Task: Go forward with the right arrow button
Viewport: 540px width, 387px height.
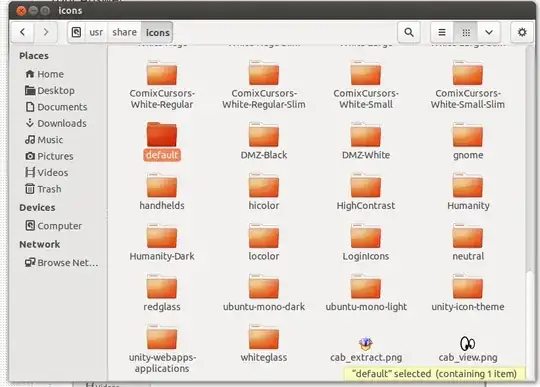Action: tap(45, 32)
